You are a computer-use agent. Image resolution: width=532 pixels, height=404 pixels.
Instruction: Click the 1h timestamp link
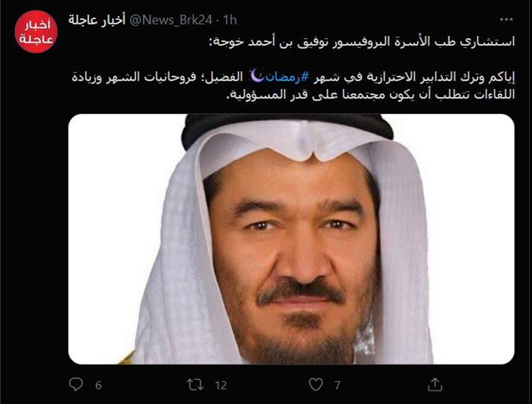(230, 20)
